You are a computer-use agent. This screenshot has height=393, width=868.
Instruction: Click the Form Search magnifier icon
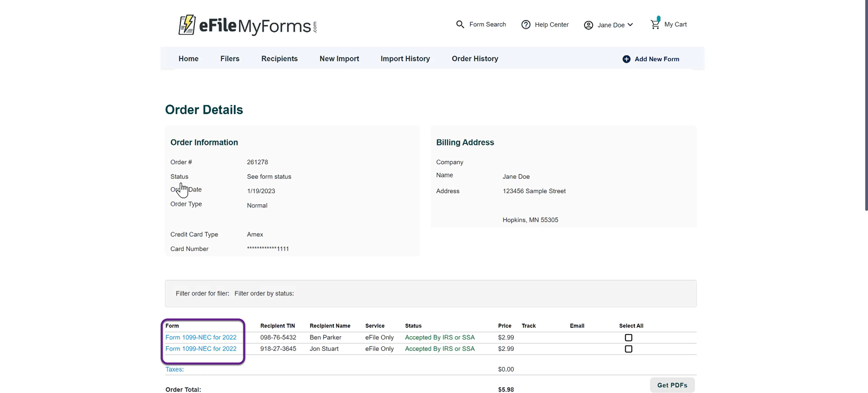(460, 24)
